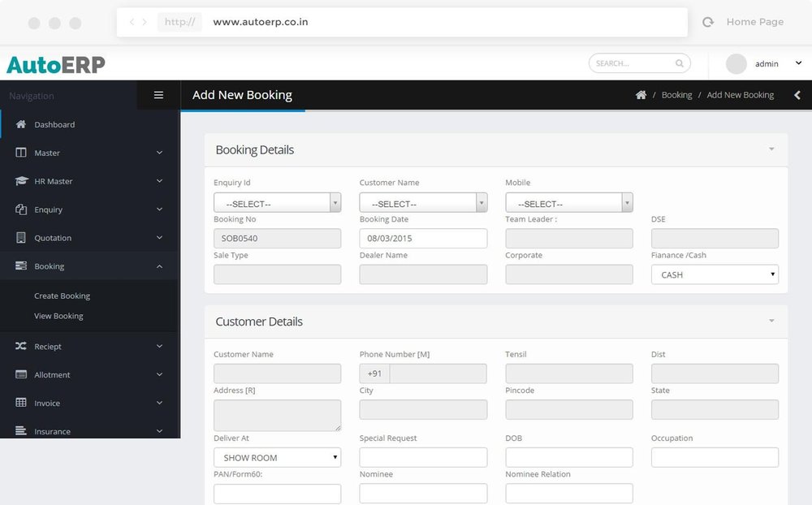The width and height of the screenshot is (812, 505).
Task: Click the HR Master graduation cap icon
Action: click(x=21, y=181)
